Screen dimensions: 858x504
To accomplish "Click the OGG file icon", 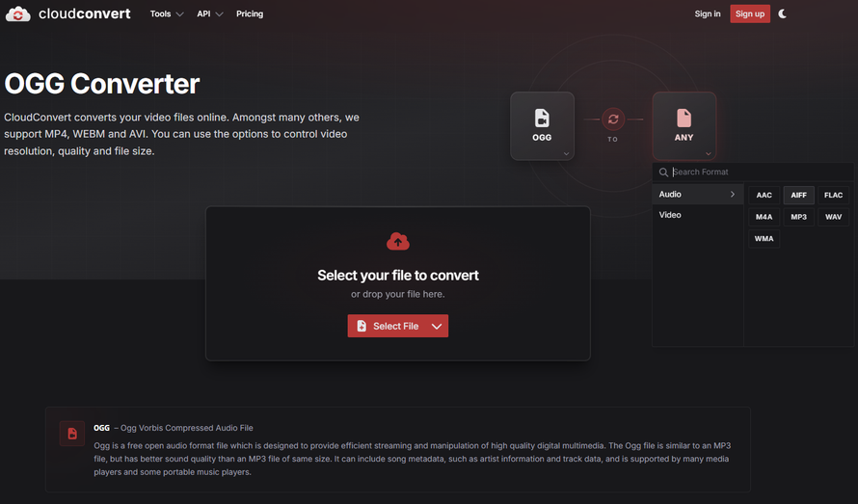I will pyautogui.click(x=542, y=118).
